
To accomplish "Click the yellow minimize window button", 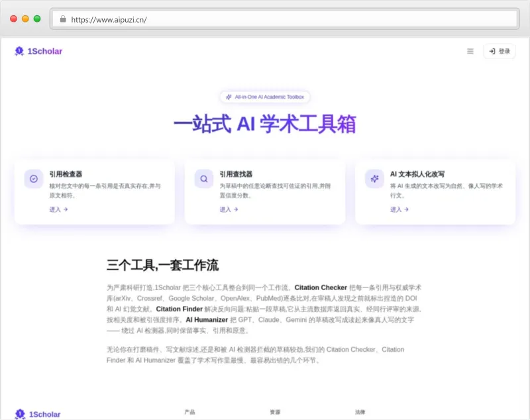I will (x=25, y=19).
